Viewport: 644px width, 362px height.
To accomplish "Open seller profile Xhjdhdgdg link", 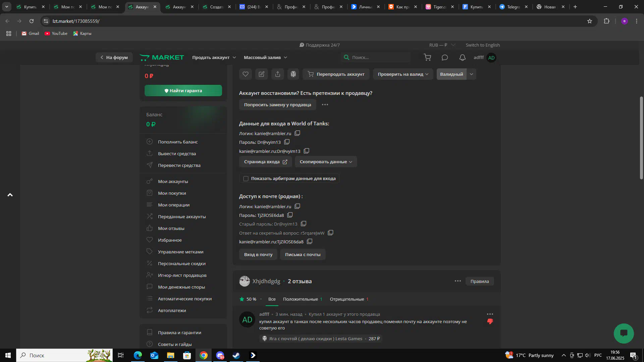I will point(266,281).
